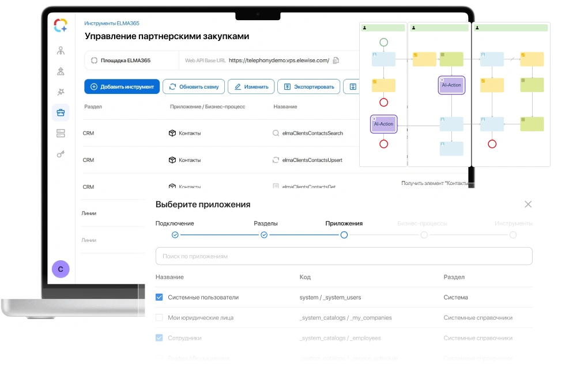Viewport: 588px width, 368px height.
Task: Open the person icon in the sidebar
Action: 61,51
